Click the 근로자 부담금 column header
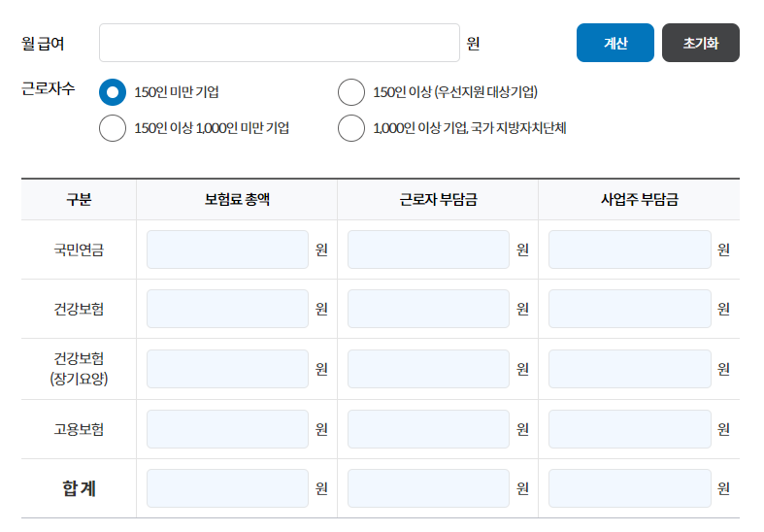The height and width of the screenshot is (532, 764). 438,199
